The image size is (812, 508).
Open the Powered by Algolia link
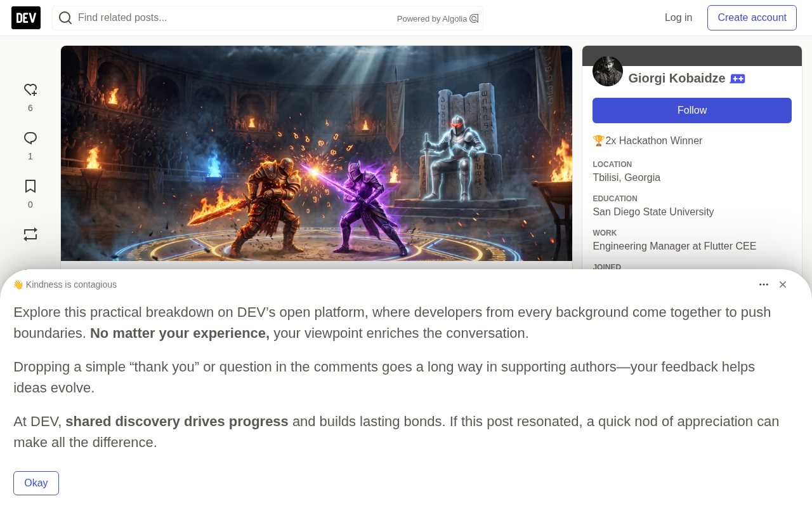438,18
